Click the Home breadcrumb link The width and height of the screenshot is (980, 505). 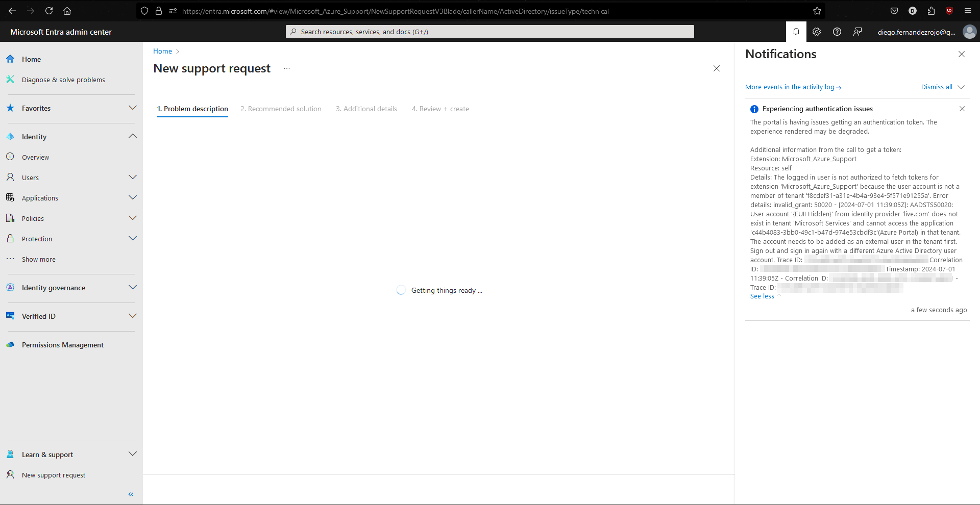point(162,51)
